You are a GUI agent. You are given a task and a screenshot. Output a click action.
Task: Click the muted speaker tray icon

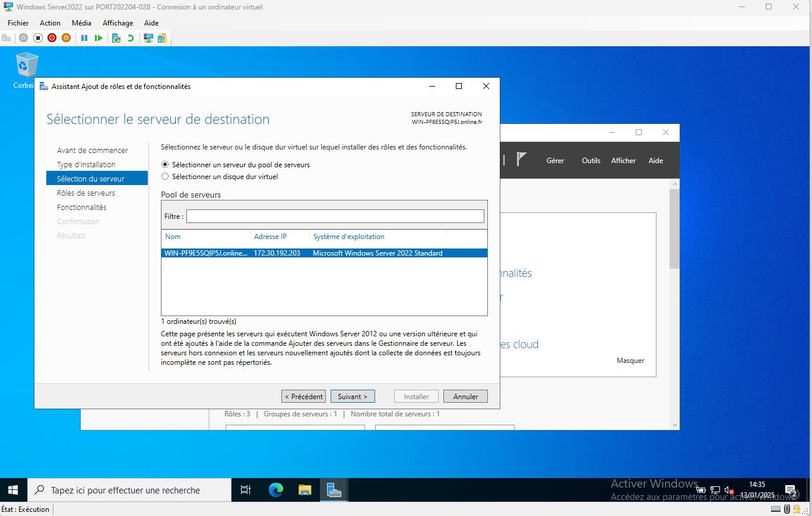coord(729,490)
